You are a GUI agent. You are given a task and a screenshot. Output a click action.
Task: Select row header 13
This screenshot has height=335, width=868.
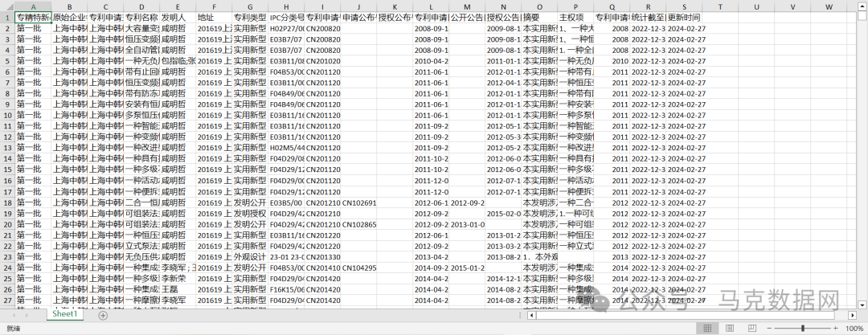click(7, 148)
